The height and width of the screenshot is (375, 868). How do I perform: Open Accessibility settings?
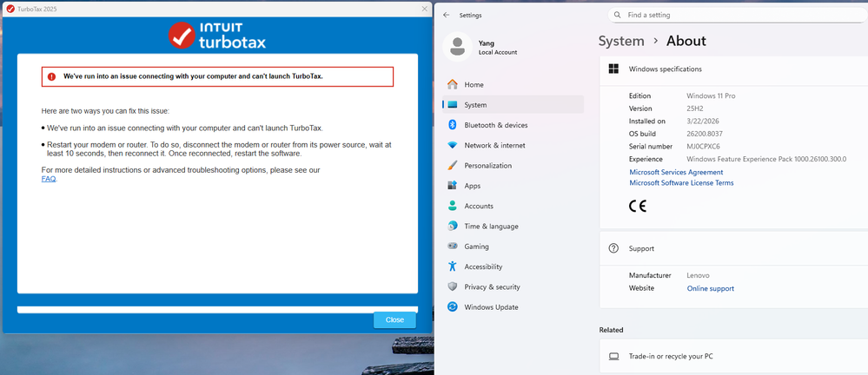click(x=513, y=266)
